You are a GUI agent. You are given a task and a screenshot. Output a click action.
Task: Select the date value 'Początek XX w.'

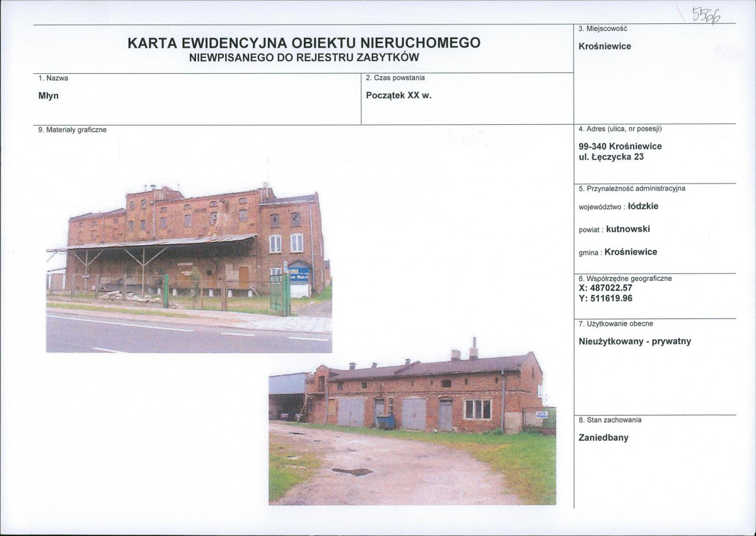398,95
